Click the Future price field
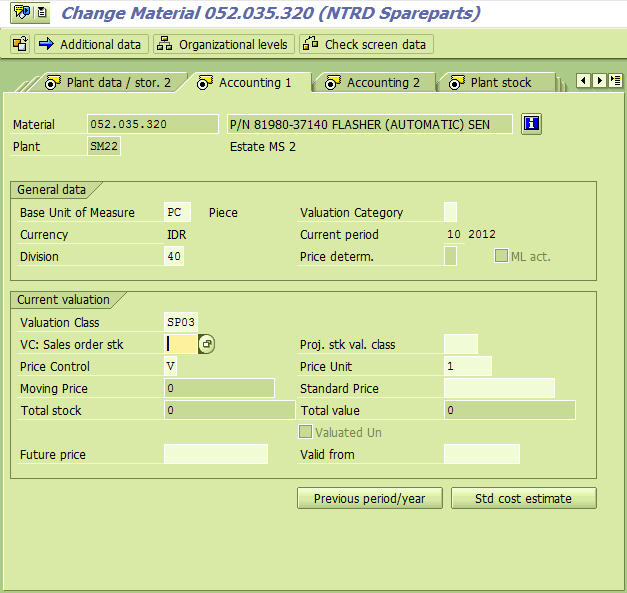Screen dimensions: 627x593 pyautogui.click(x=216, y=454)
